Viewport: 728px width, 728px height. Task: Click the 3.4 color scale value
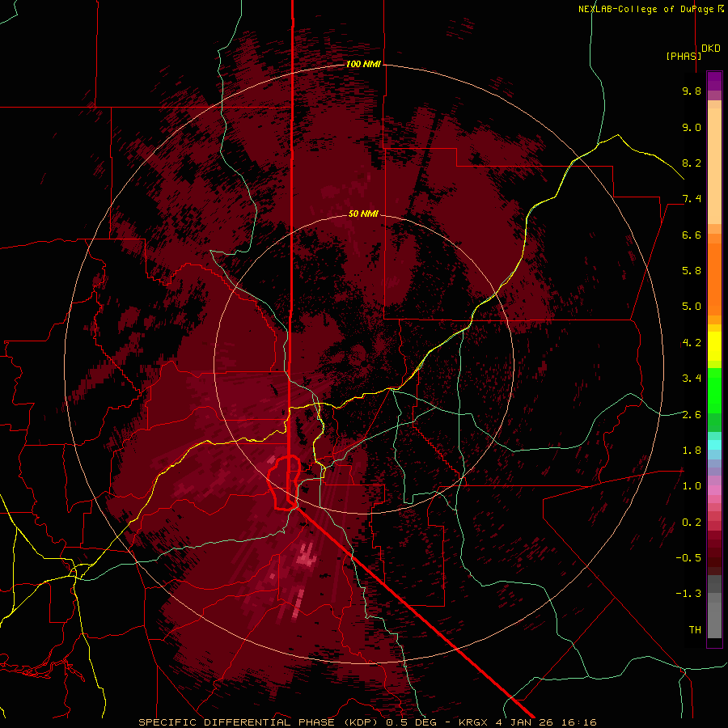point(692,378)
